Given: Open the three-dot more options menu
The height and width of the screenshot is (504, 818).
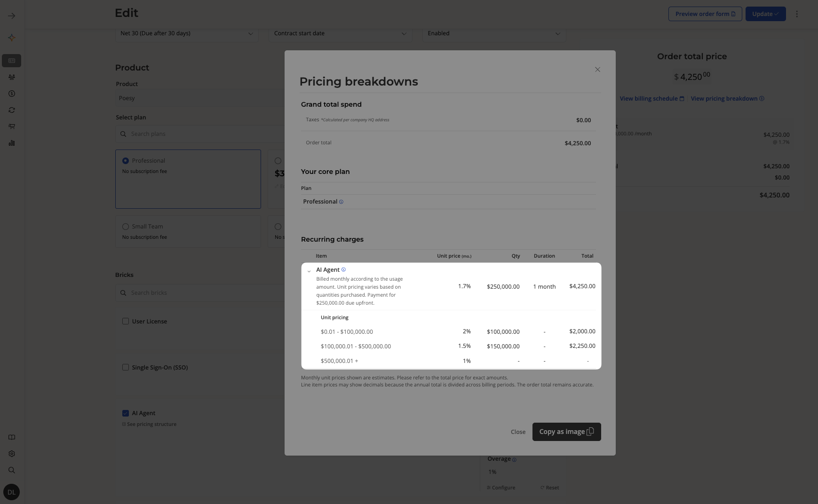Looking at the screenshot, I should click(797, 14).
